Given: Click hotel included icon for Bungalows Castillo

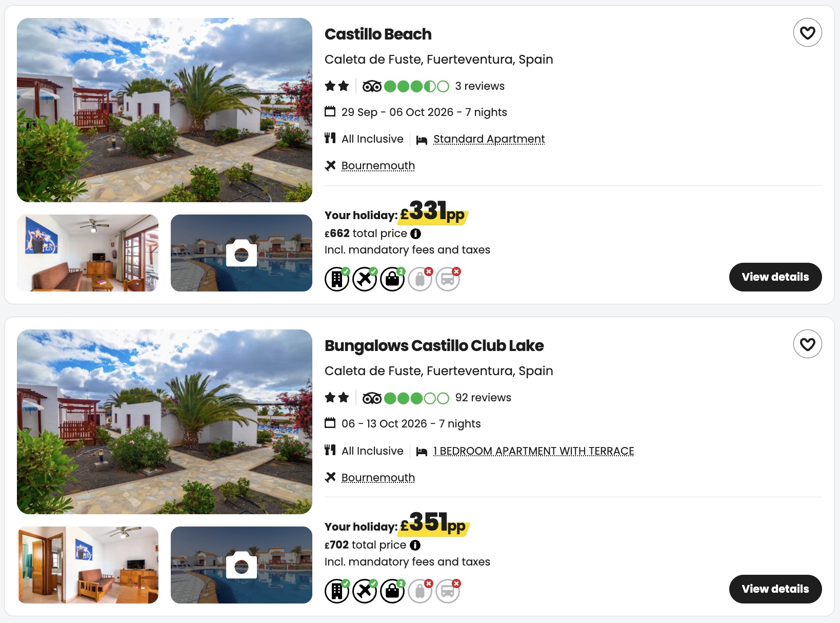Looking at the screenshot, I should (337, 591).
